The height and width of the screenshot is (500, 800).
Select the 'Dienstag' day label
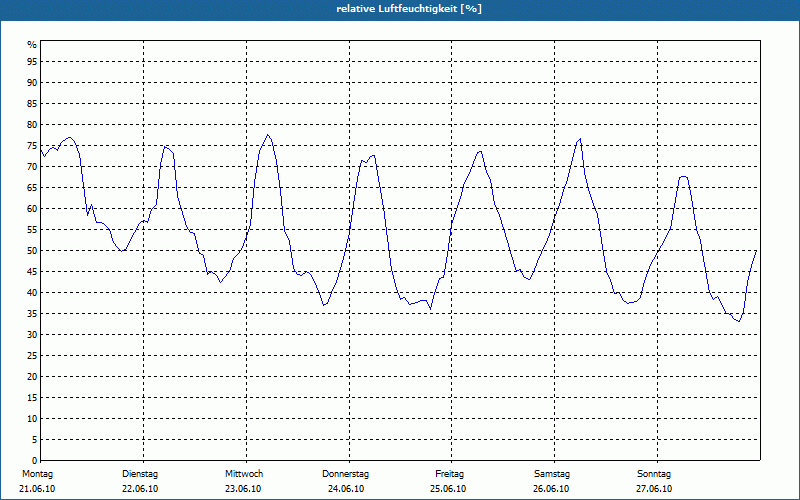[x=140, y=474]
